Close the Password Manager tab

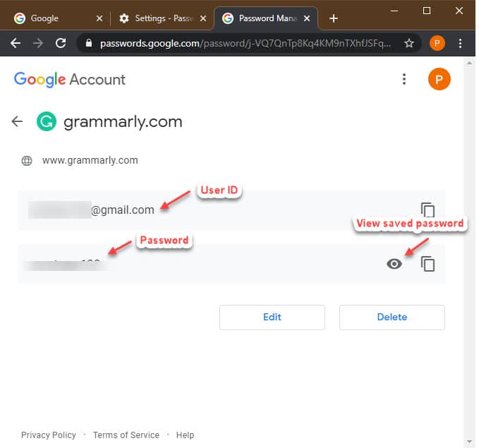coord(307,18)
